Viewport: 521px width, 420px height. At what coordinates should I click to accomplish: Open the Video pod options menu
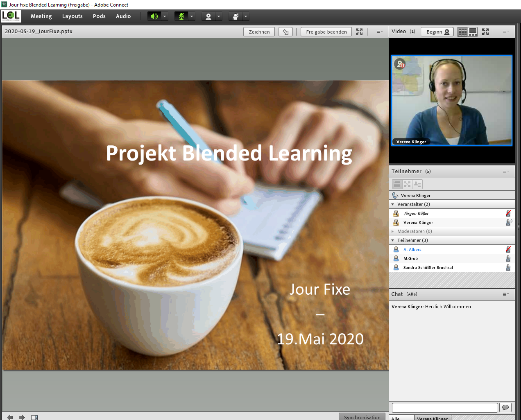(505, 32)
